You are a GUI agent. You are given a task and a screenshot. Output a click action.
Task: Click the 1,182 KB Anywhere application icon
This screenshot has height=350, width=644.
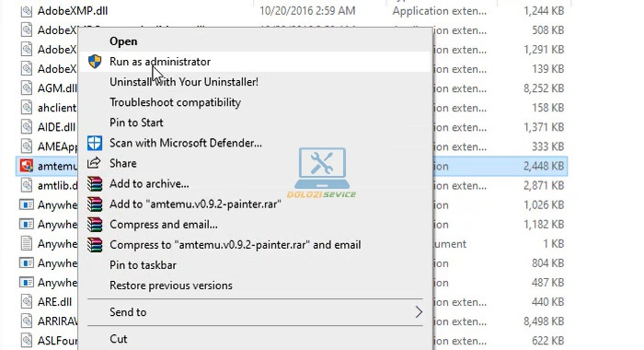point(27,224)
